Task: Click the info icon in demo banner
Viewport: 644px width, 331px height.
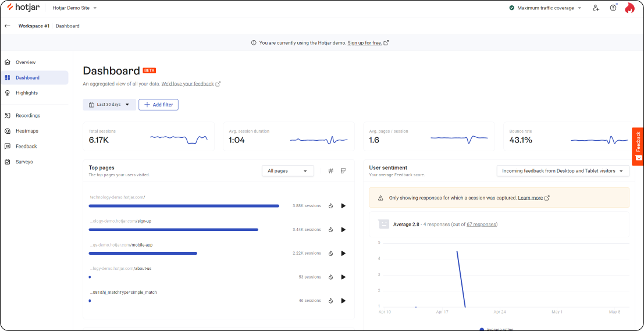Action: click(254, 42)
